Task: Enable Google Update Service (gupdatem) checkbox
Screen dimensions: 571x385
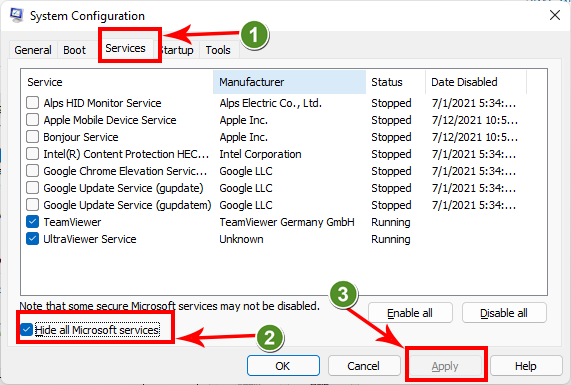Action: [x=32, y=205]
